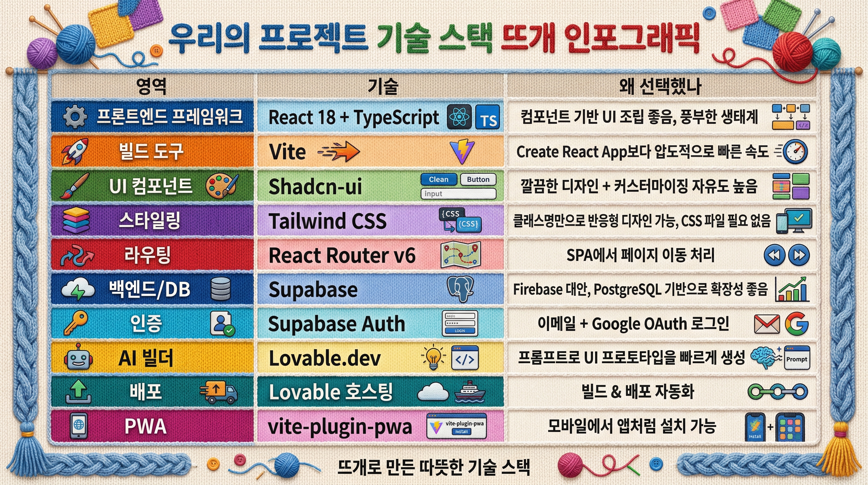Image resolution: width=868 pixels, height=485 pixels.
Task: Click the lightbulb icon next to Lovable.dev
Action: pyautogui.click(x=433, y=357)
